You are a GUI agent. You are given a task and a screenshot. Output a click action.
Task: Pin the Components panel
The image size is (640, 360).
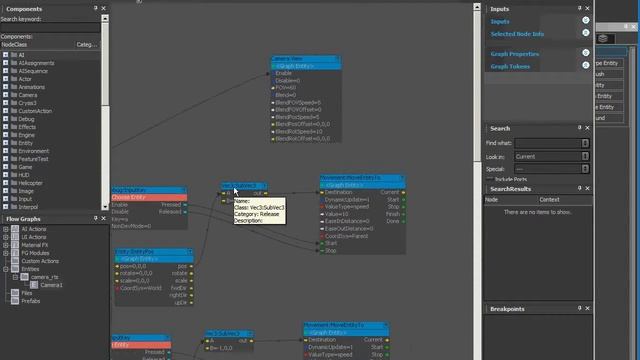(96, 8)
